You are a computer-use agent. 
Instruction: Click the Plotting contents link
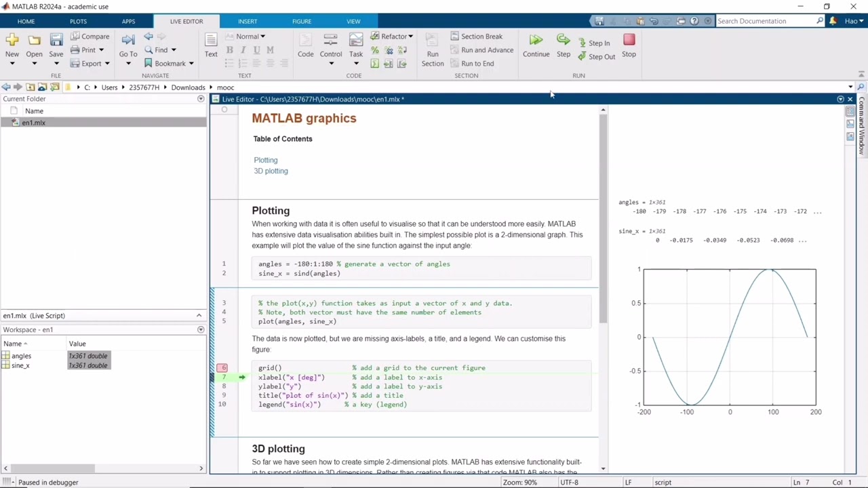266,160
